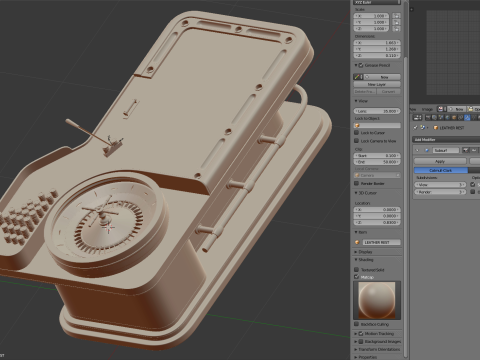Click the Dimensions X value field
480x360 pixels.
coord(377,43)
